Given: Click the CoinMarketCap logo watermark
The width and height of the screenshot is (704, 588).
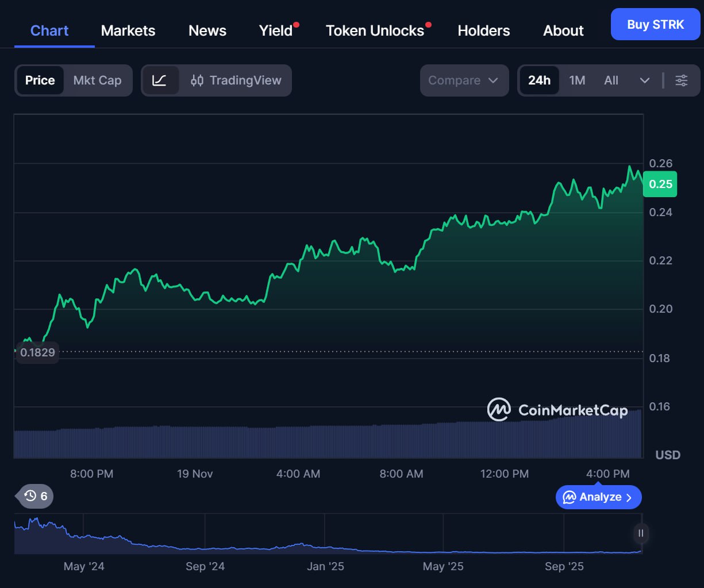Looking at the screenshot, I should coord(557,410).
